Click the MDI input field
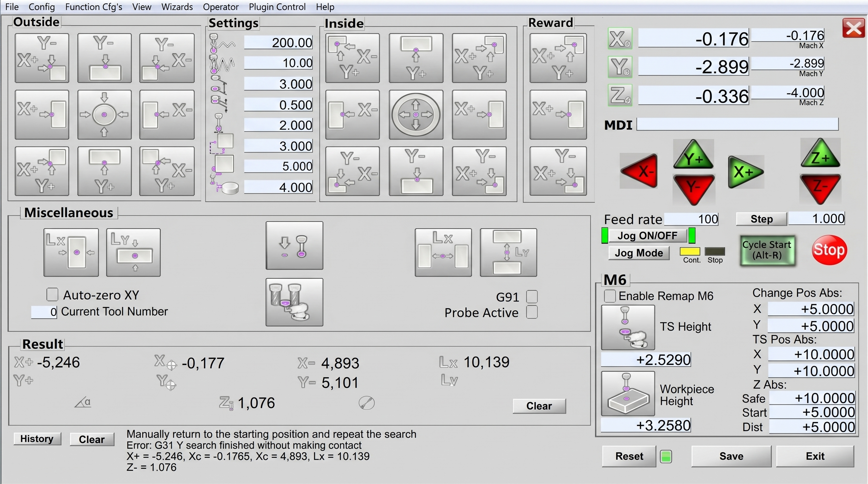 [x=737, y=124]
